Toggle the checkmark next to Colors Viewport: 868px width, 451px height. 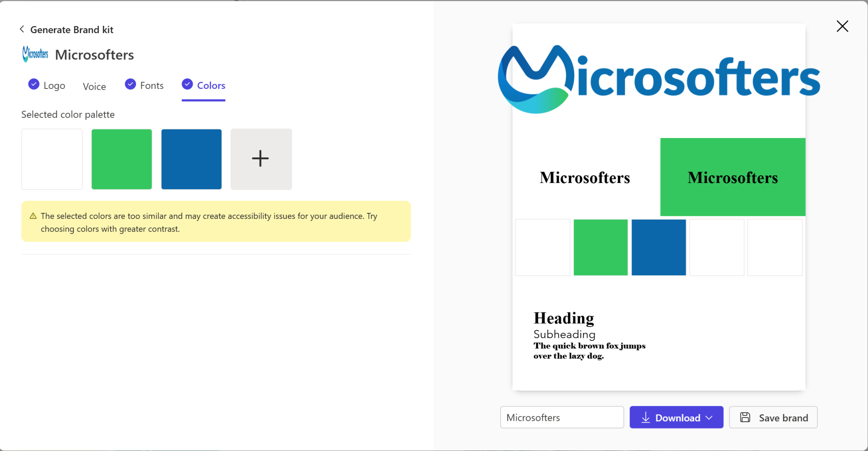tap(186, 84)
